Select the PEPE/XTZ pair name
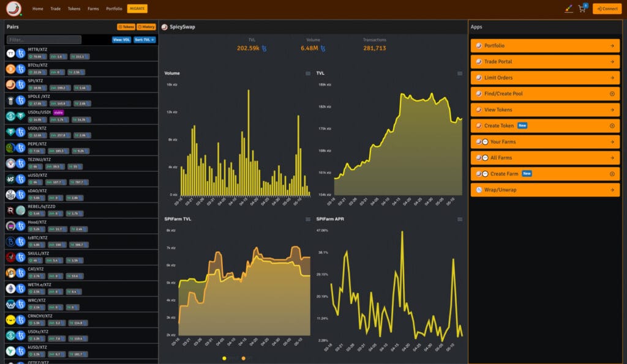Image resolution: width=627 pixels, height=364 pixels. click(x=37, y=144)
